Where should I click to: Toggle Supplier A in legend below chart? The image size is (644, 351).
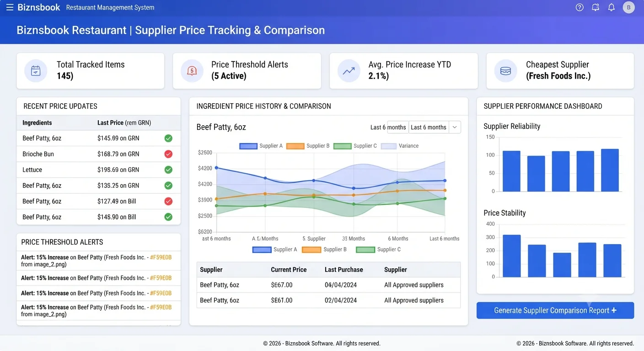[x=275, y=250]
